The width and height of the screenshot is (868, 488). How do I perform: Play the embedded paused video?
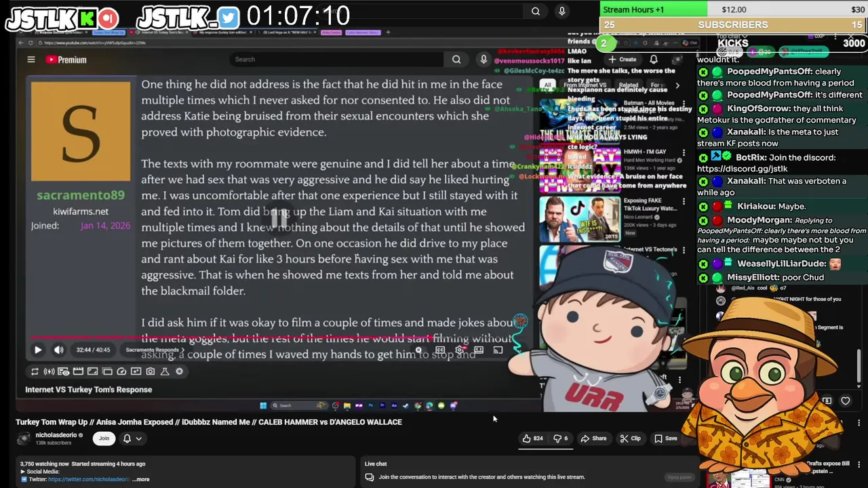tap(38, 350)
